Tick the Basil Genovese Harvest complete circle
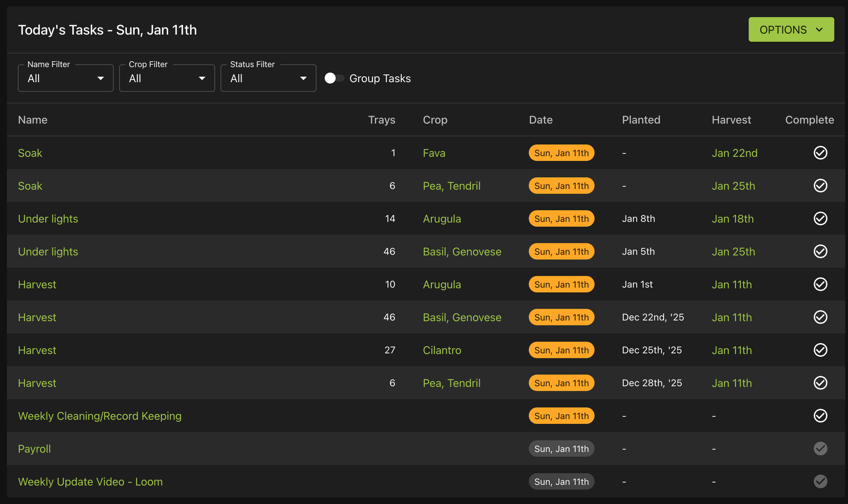Screen dimensions: 848x504 pos(820,317)
